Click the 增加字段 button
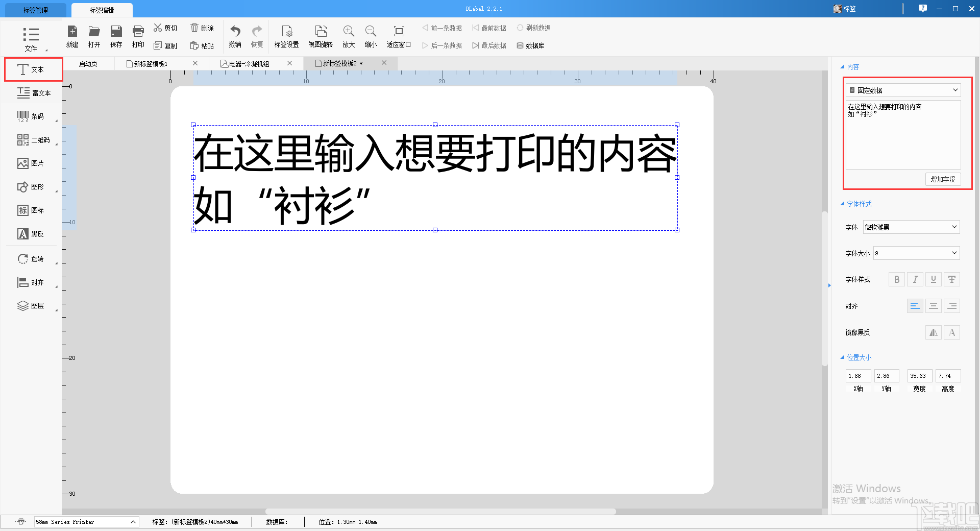This screenshot has height=531, width=980. (x=943, y=179)
